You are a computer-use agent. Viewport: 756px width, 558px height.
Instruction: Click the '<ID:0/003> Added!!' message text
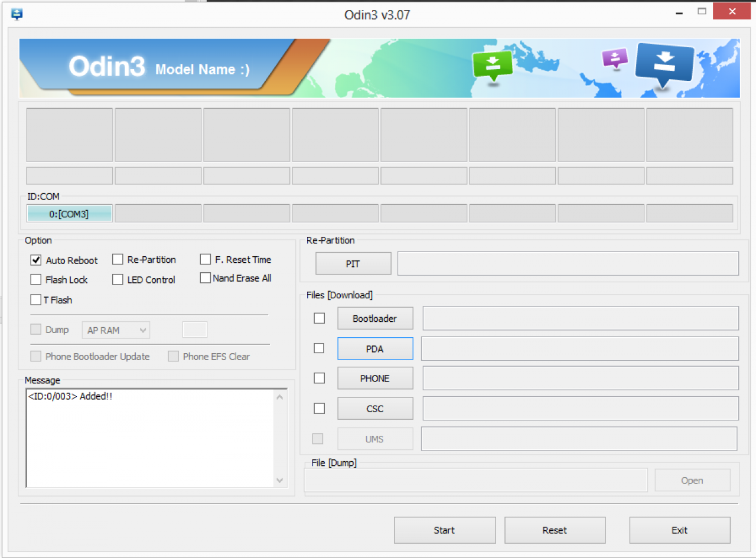click(70, 396)
